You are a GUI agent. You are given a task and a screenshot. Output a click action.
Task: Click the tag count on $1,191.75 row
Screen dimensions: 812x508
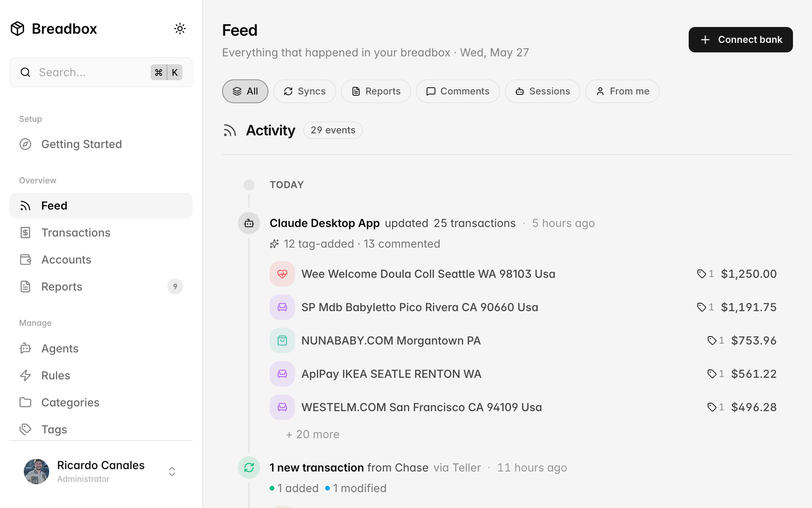click(706, 307)
